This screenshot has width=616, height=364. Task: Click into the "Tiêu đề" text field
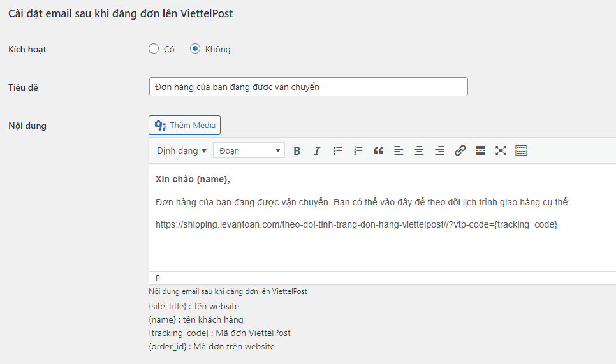308,87
